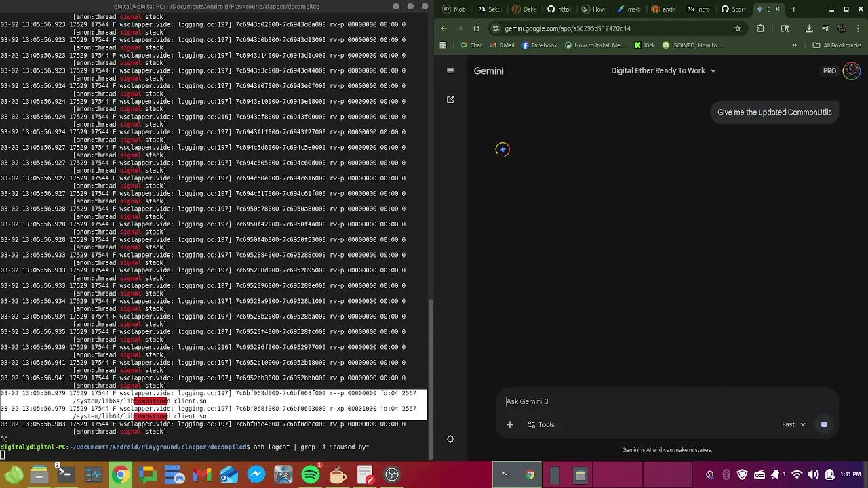The height and width of the screenshot is (488, 868).
Task: Expand conversation title Digital Ether Ready To Work
Action: click(663, 70)
